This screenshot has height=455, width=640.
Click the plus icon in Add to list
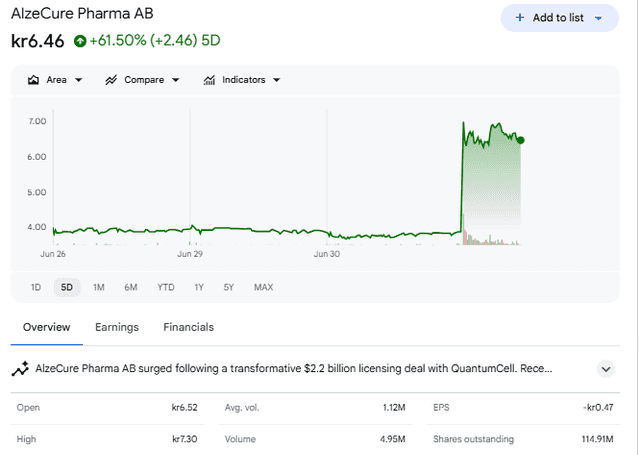(x=520, y=18)
